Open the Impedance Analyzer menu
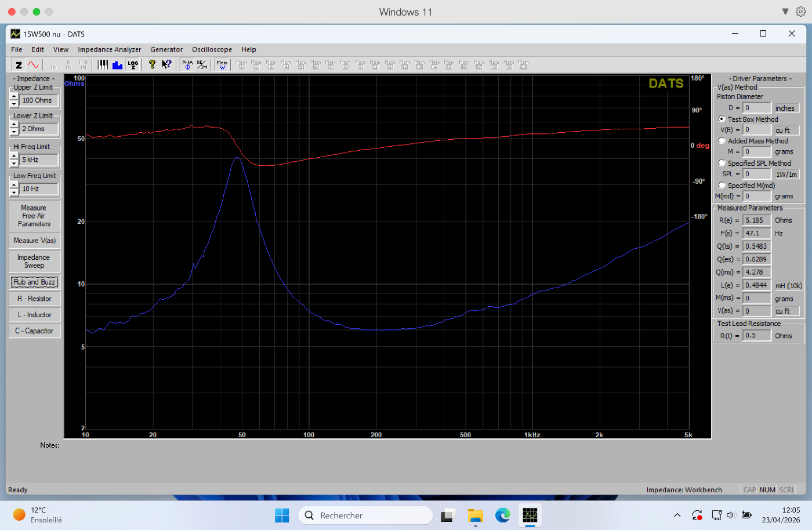The height and width of the screenshot is (530, 812). pyautogui.click(x=109, y=50)
